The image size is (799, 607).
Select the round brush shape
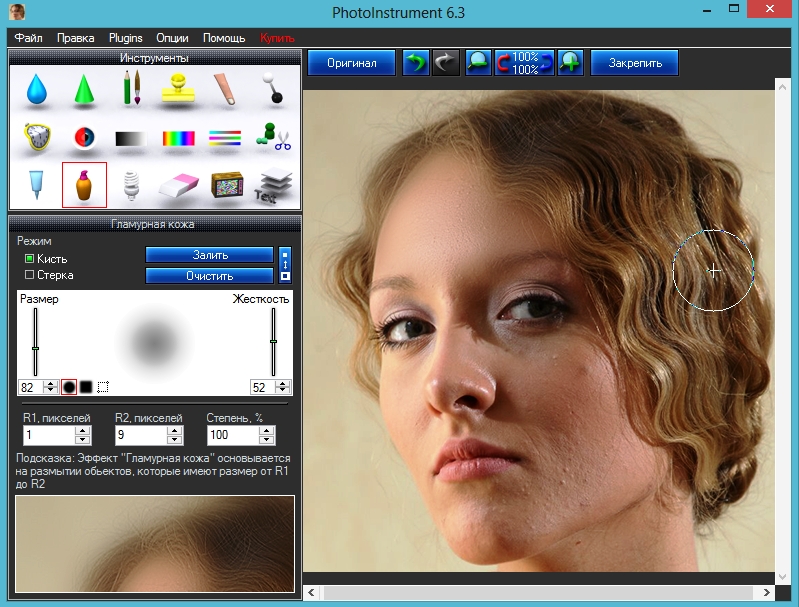pos(69,386)
